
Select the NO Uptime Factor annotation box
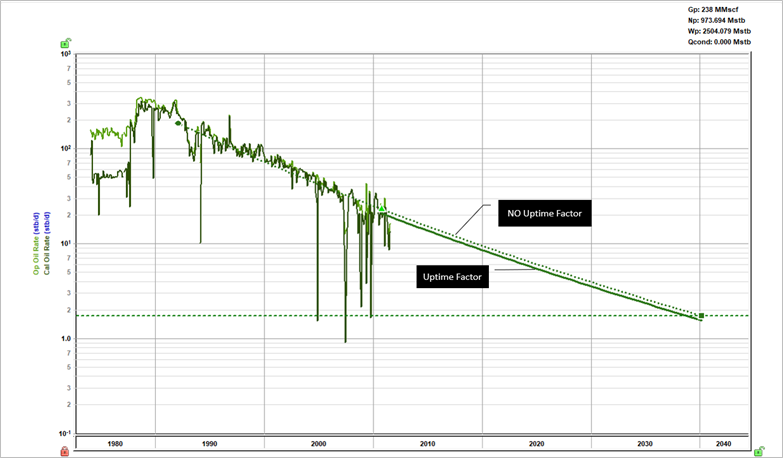point(545,213)
